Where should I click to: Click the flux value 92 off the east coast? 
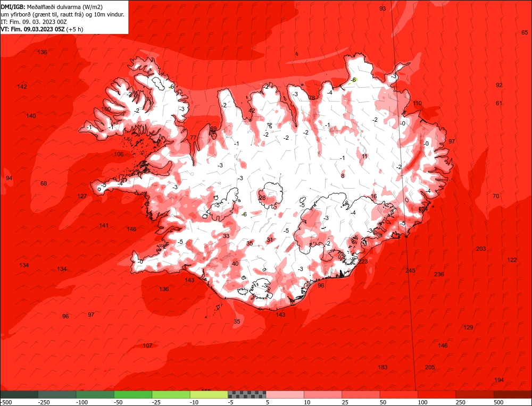tap(499, 85)
